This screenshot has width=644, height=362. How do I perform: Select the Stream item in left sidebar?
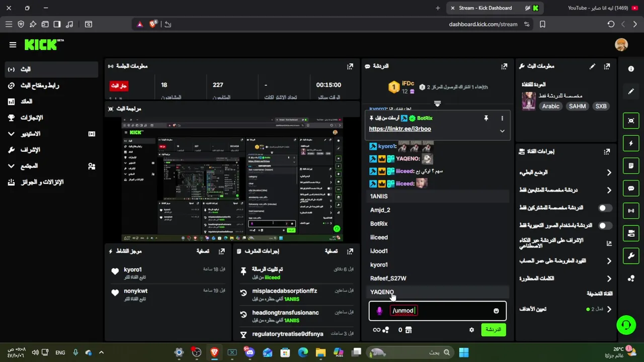tap(51, 69)
